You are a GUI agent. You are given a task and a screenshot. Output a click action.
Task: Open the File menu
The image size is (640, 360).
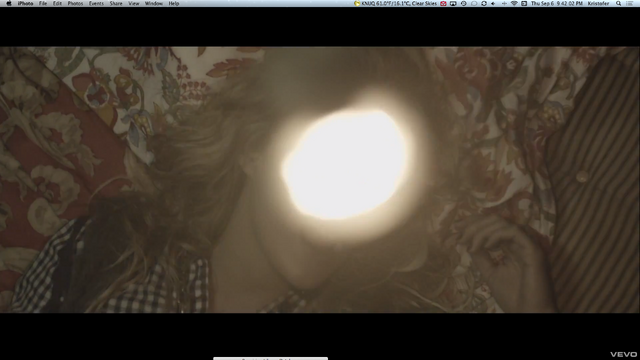(43, 3)
